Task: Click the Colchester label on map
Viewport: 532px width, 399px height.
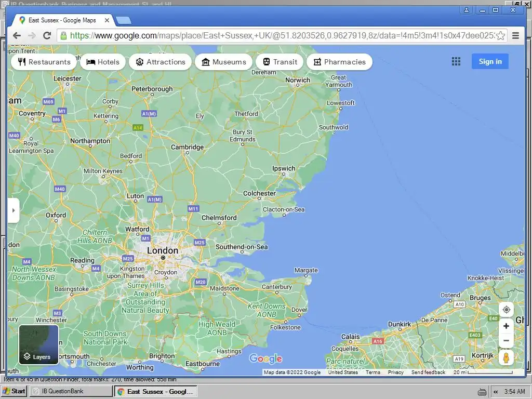Action: (x=260, y=193)
